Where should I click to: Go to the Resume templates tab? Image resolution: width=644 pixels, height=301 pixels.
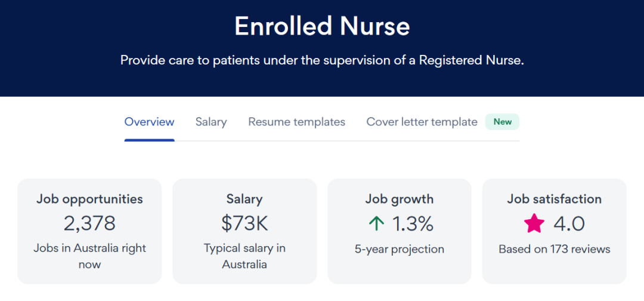[296, 122]
